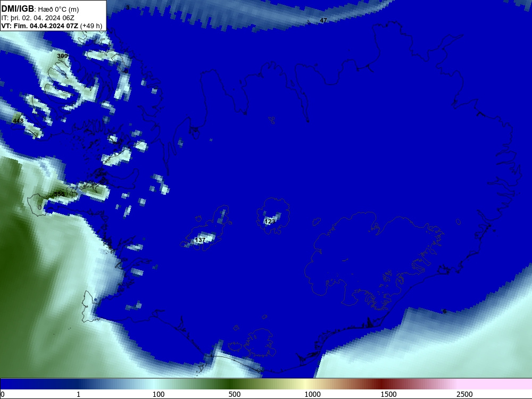Screen dimensions: 532x399
Task: Click the 500 tick on color scale
Action: pyautogui.click(x=235, y=394)
